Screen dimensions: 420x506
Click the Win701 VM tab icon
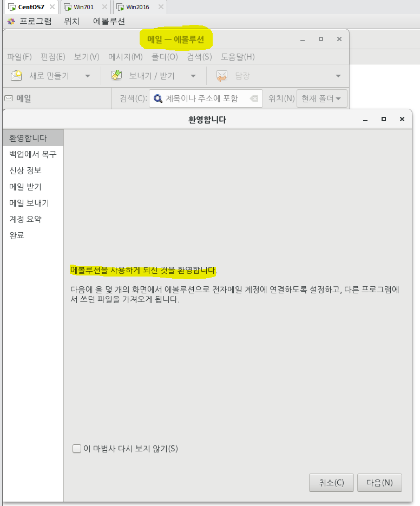(x=68, y=7)
